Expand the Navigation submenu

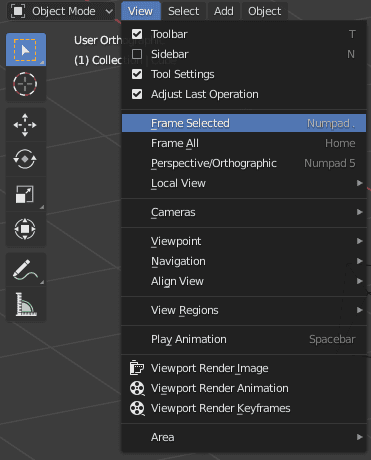(x=244, y=261)
